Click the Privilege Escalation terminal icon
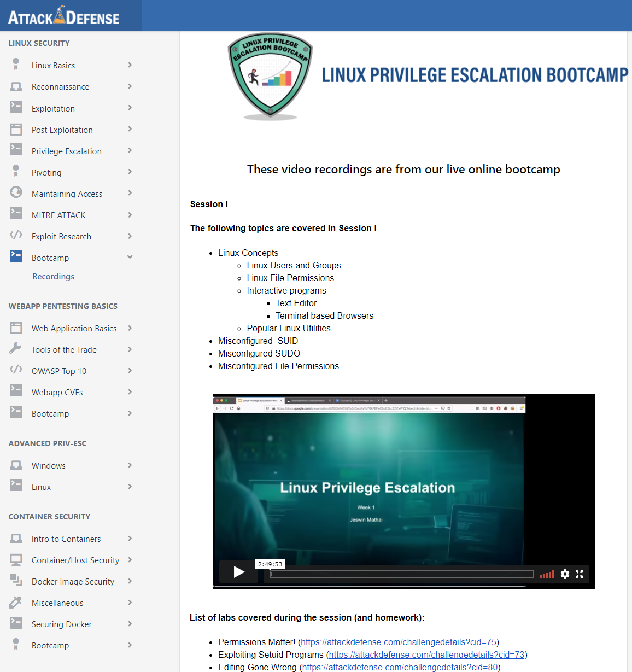The image size is (632, 672). pyautogui.click(x=16, y=150)
